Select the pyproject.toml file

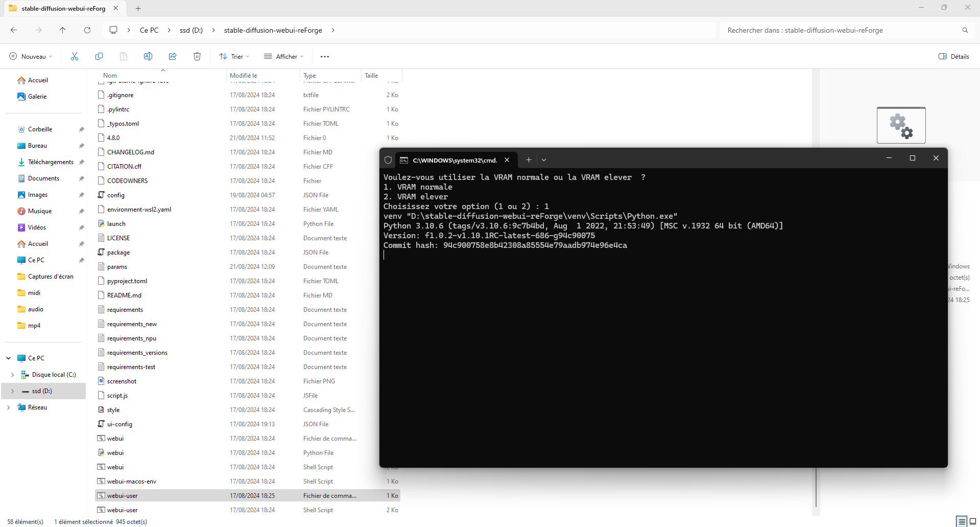click(127, 281)
